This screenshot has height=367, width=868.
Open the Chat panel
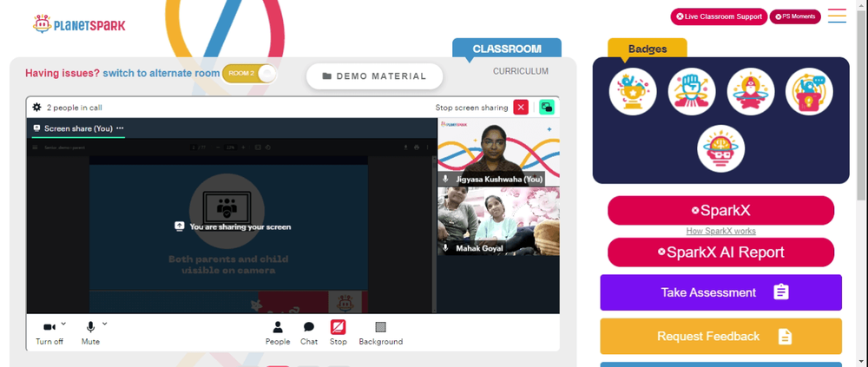click(x=309, y=333)
